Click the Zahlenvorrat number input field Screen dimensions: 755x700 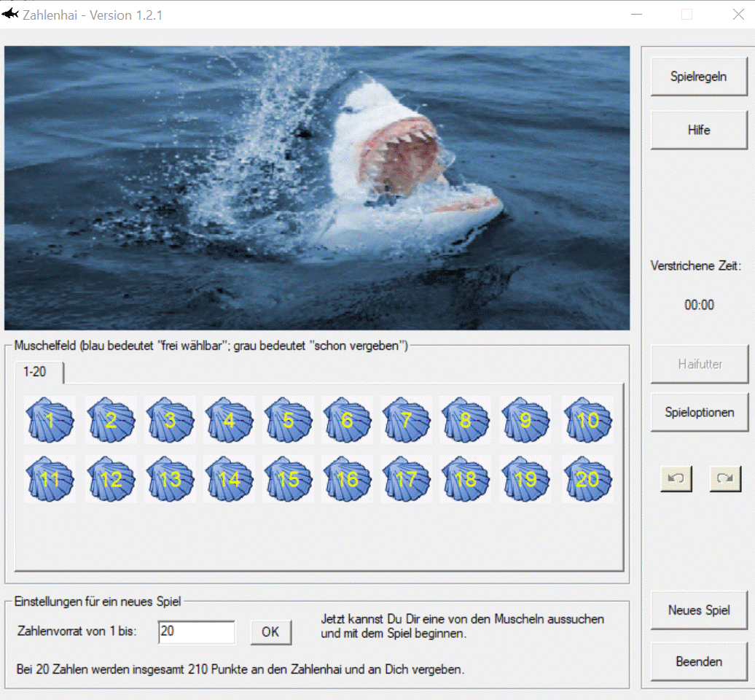point(197,632)
